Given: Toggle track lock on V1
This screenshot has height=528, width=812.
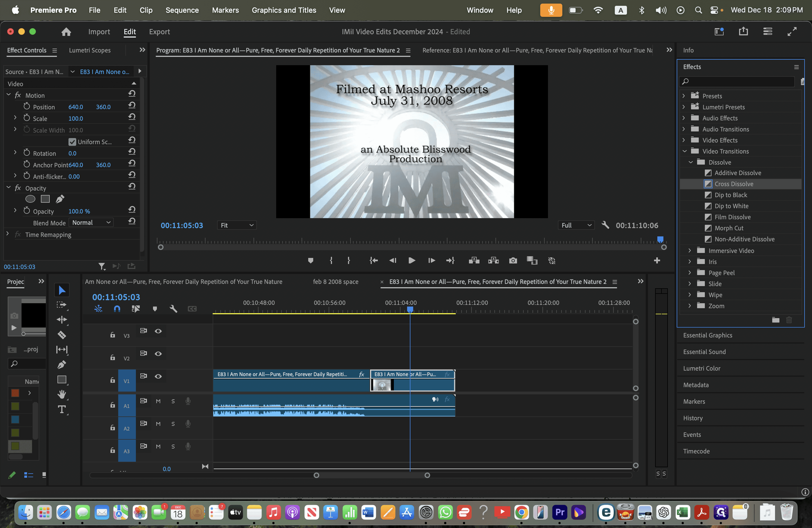Looking at the screenshot, I should click(113, 380).
